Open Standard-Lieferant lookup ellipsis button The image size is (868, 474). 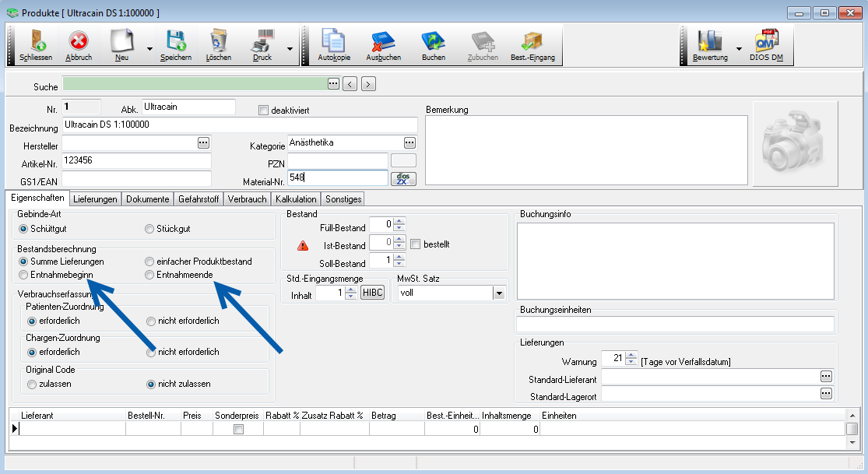tap(826, 377)
